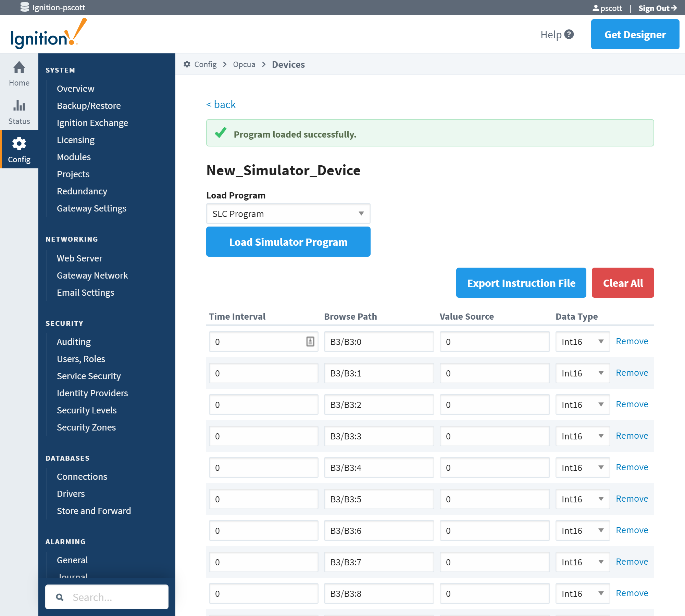Click the pscott user profile

[607, 8]
